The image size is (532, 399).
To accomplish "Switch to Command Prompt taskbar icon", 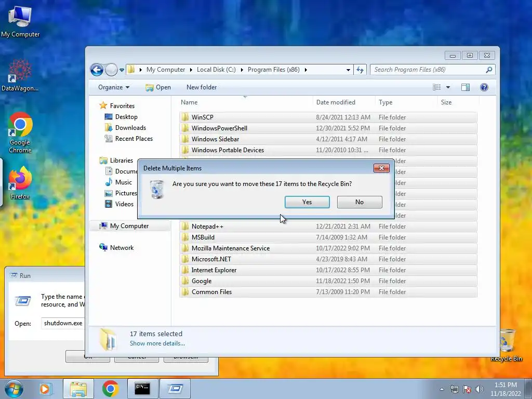I will tap(142, 389).
